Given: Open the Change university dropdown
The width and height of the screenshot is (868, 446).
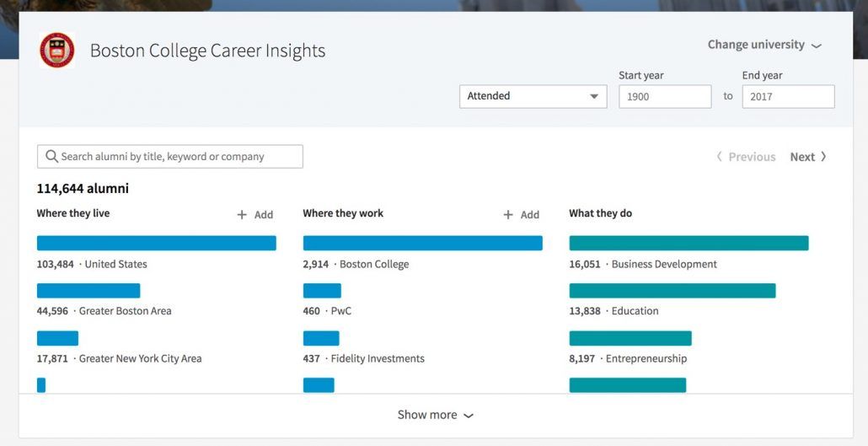Looking at the screenshot, I should (764, 45).
